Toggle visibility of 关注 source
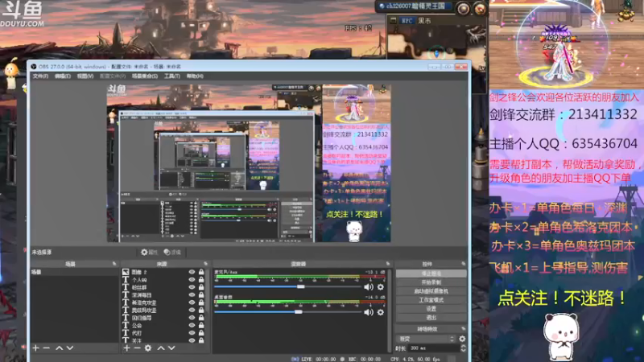Image resolution: width=644 pixels, height=362 pixels. [192, 340]
